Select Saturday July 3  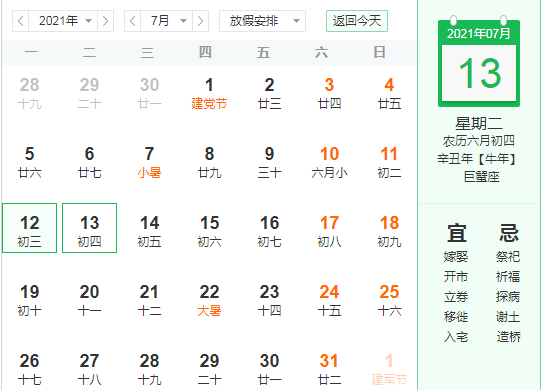point(329,93)
